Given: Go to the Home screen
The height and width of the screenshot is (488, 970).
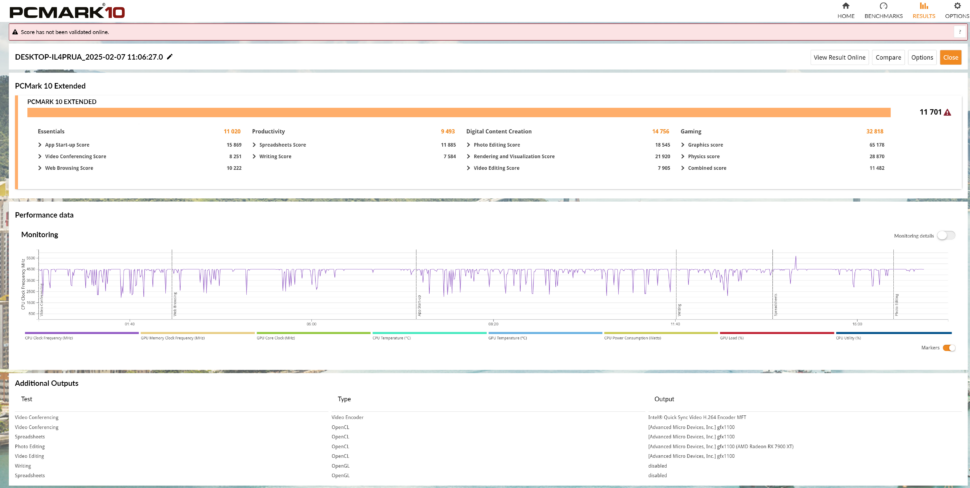Looking at the screenshot, I should click(846, 10).
